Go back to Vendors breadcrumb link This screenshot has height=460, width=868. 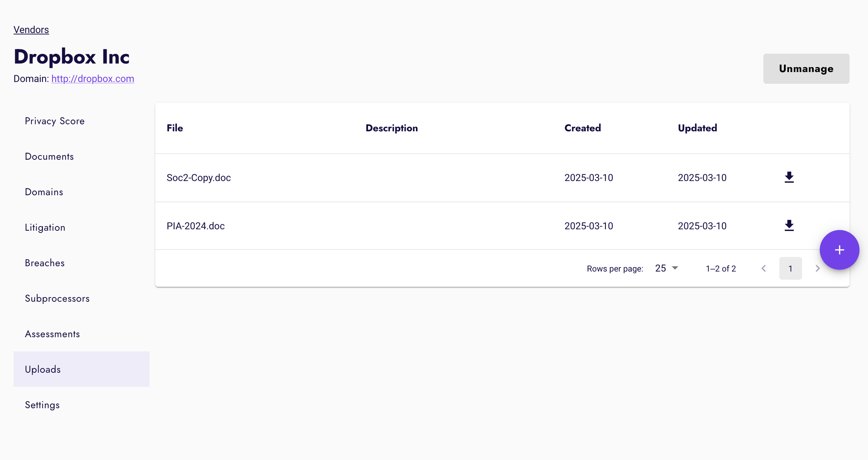pyautogui.click(x=31, y=29)
